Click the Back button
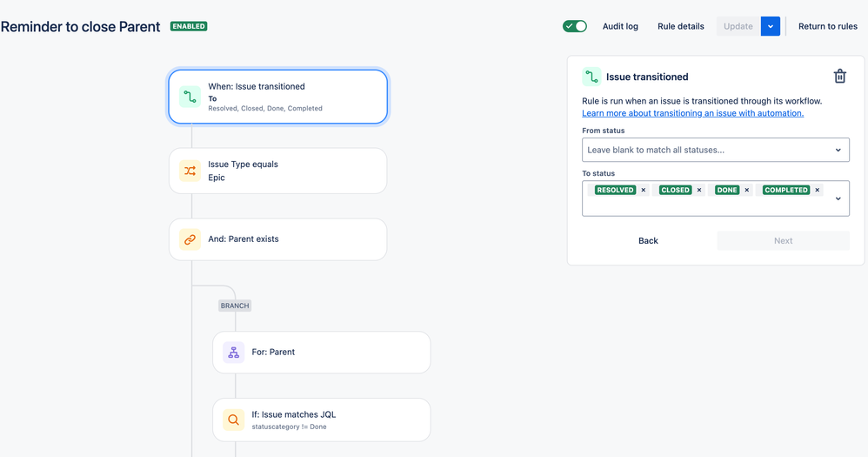 [x=648, y=241]
